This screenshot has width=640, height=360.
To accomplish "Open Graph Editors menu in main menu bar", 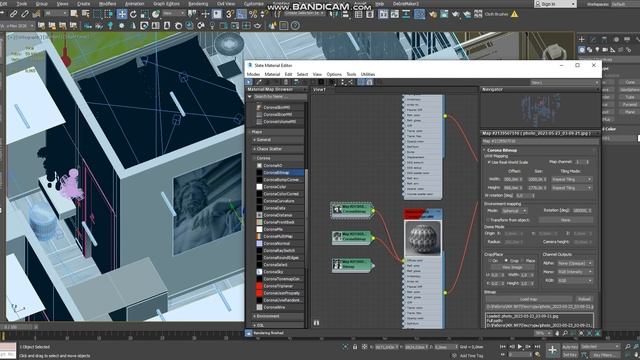I will [167, 3].
